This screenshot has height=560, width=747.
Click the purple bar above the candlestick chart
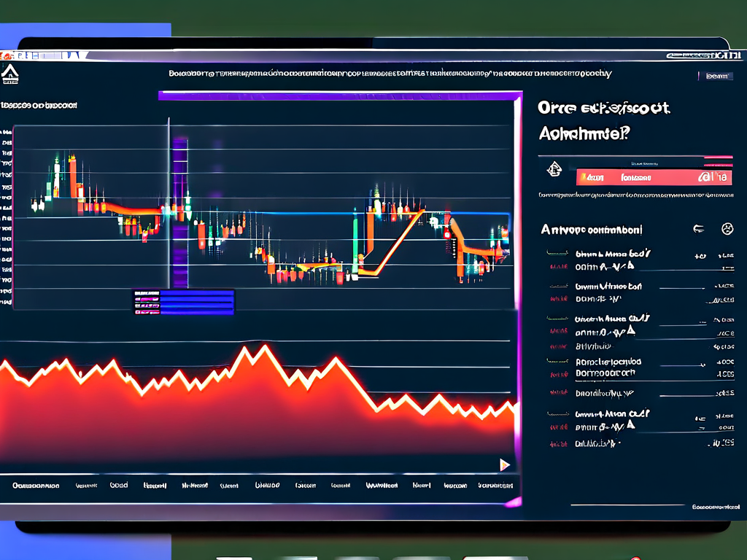pos(339,95)
